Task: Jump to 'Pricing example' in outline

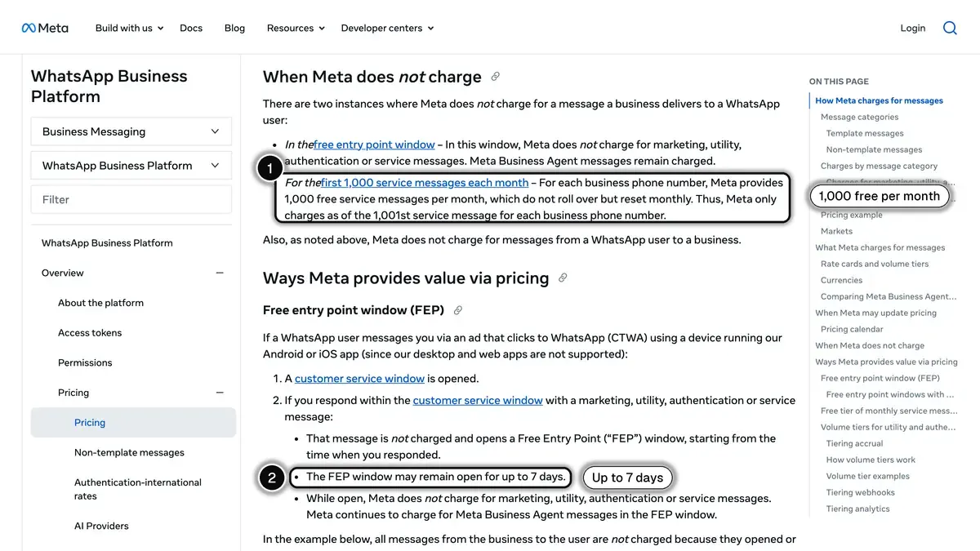Action: 851,215
